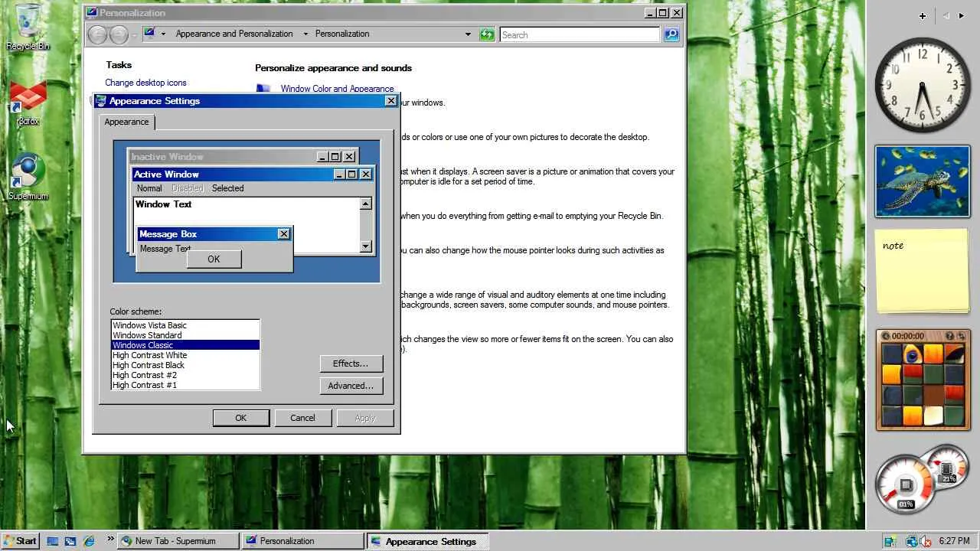Select High Contrast #2 color scheme

pos(185,375)
